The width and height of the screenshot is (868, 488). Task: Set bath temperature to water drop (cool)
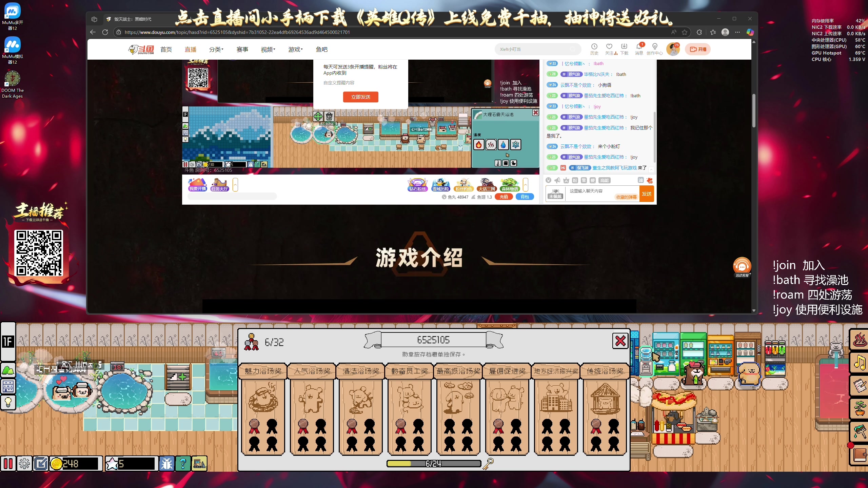click(x=503, y=145)
